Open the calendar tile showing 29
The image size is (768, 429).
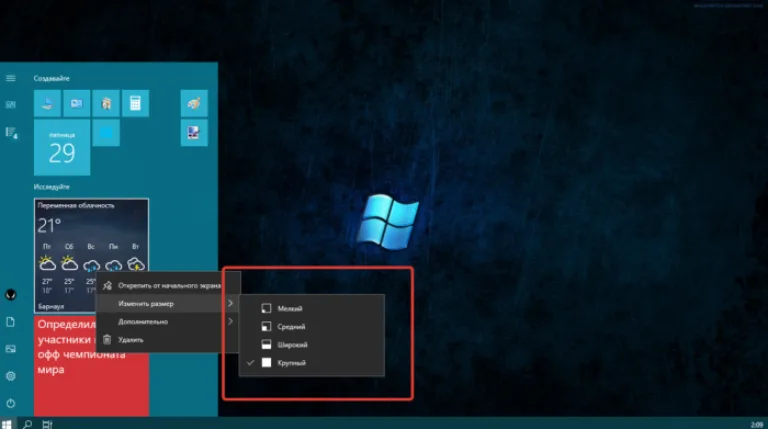(62, 147)
